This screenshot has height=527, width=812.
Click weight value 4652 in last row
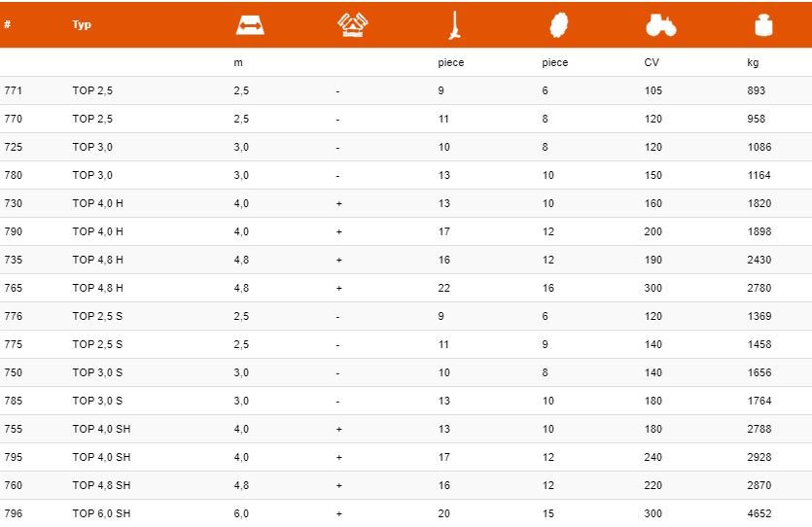[x=759, y=513]
